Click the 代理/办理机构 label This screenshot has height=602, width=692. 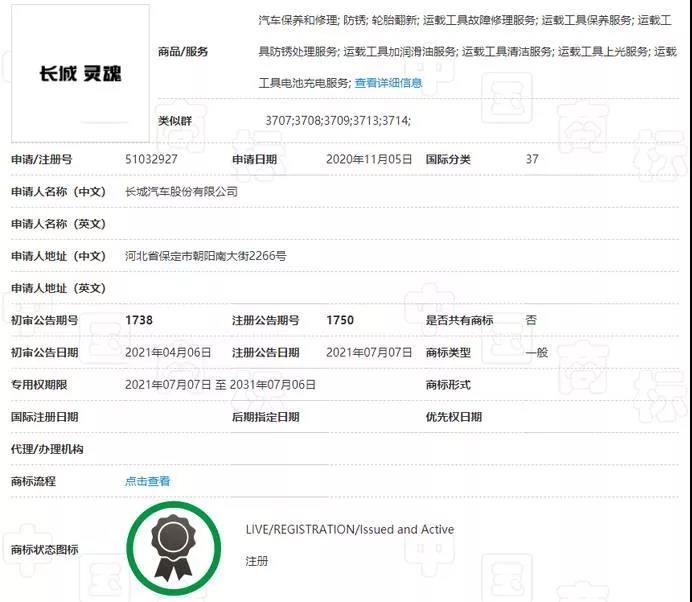(x=47, y=449)
